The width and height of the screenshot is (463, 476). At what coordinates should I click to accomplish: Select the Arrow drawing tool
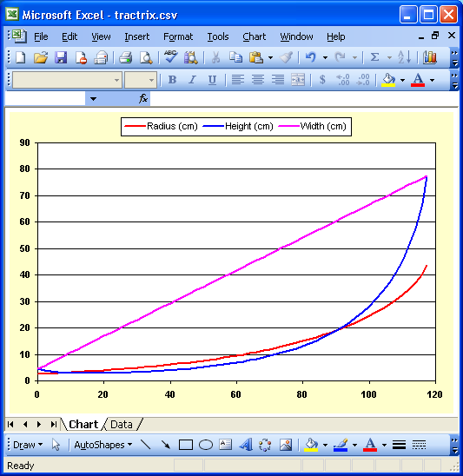click(x=166, y=445)
